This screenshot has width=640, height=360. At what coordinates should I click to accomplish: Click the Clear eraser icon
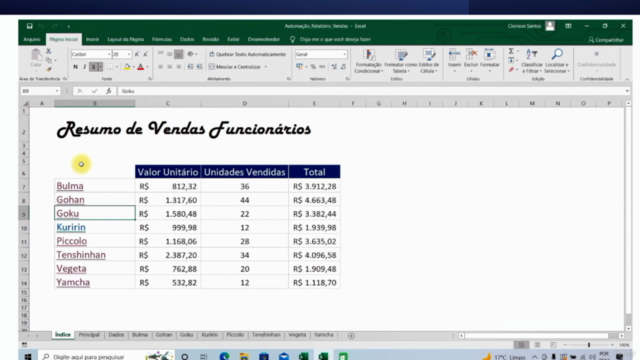(x=511, y=70)
